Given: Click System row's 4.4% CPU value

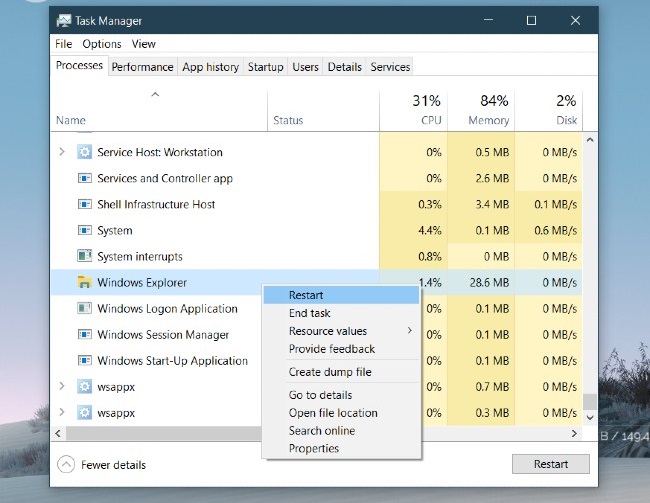Looking at the screenshot, I should tap(429, 231).
